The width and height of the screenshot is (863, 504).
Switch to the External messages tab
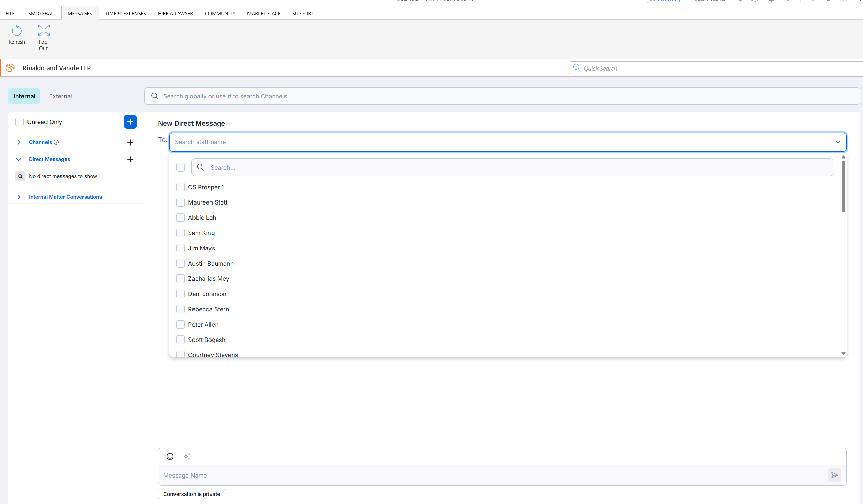[x=60, y=96]
